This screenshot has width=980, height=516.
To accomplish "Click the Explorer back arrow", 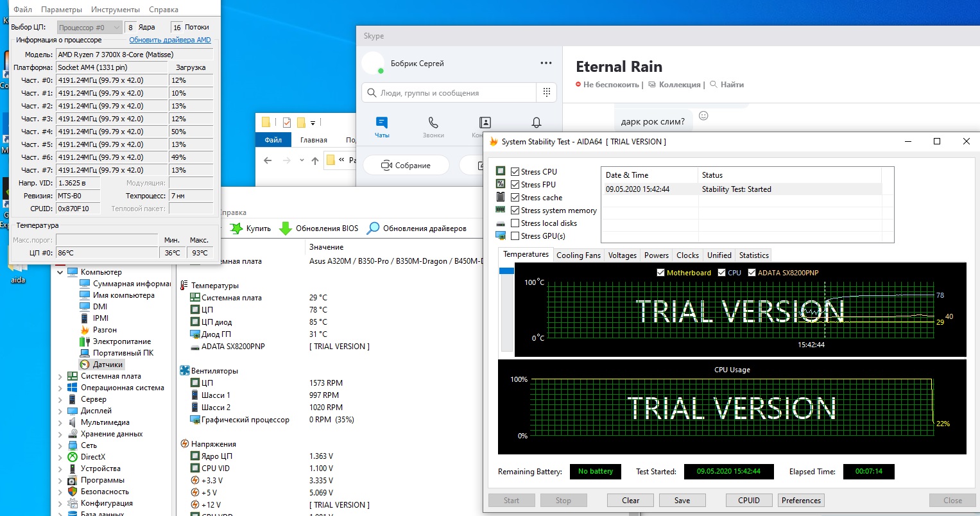I will point(268,160).
